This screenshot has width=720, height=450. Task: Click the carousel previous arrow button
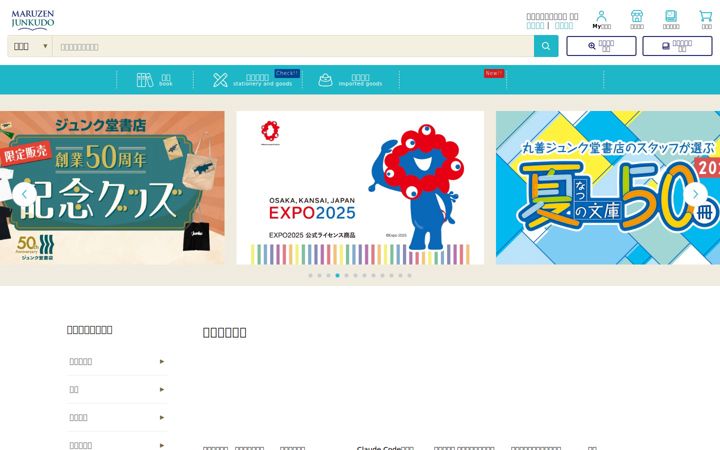[24, 194]
